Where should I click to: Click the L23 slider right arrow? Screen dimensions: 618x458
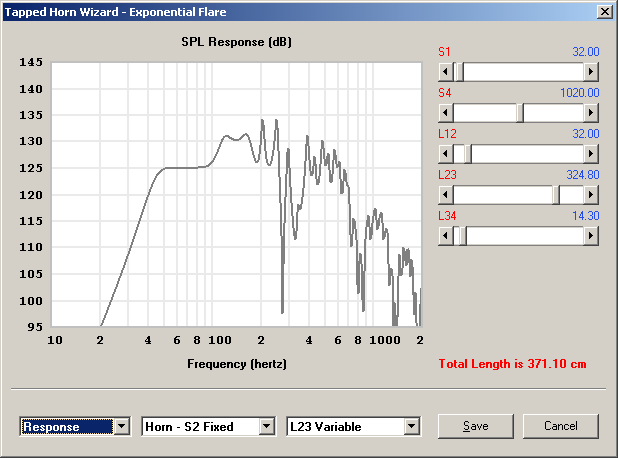coord(591,195)
